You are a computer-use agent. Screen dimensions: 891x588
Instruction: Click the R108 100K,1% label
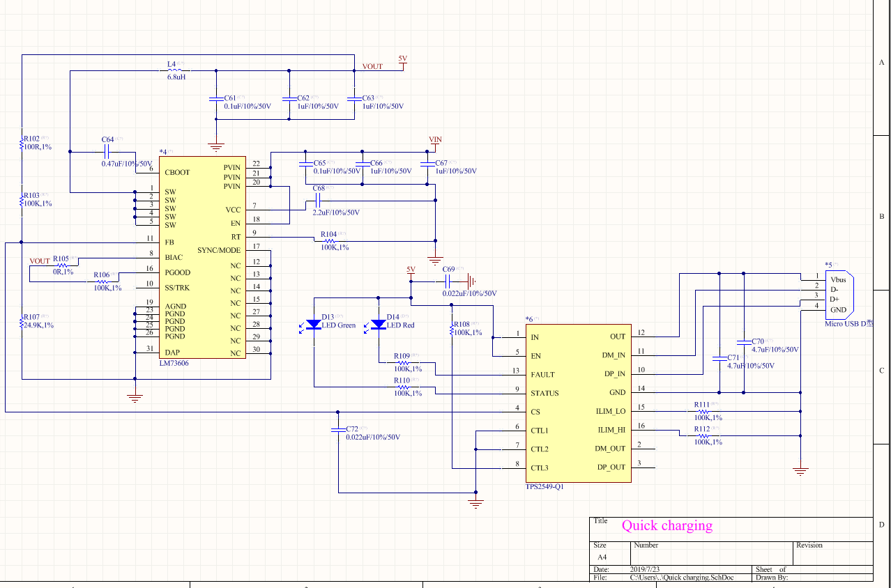tap(468, 329)
